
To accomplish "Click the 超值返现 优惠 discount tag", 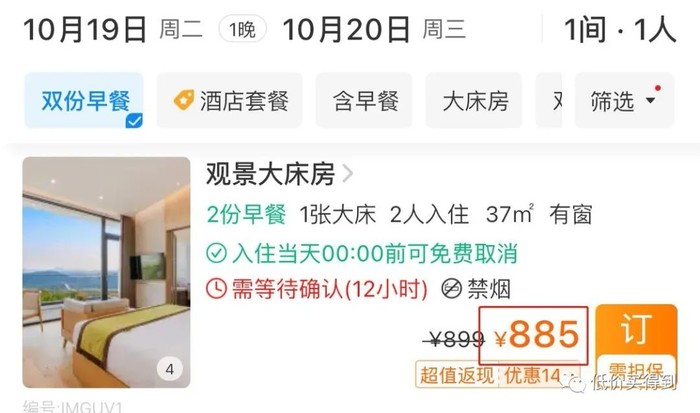I will (498, 374).
